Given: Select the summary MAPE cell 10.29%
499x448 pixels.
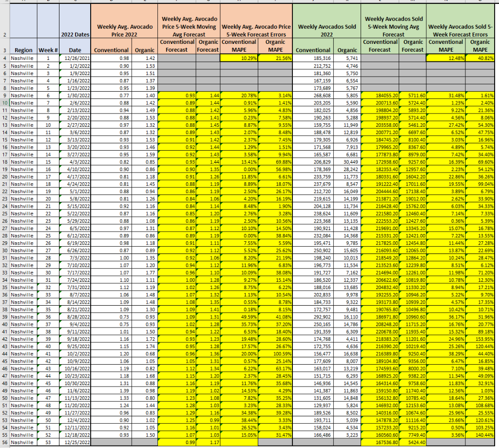Looking at the screenshot, I should [239, 58].
